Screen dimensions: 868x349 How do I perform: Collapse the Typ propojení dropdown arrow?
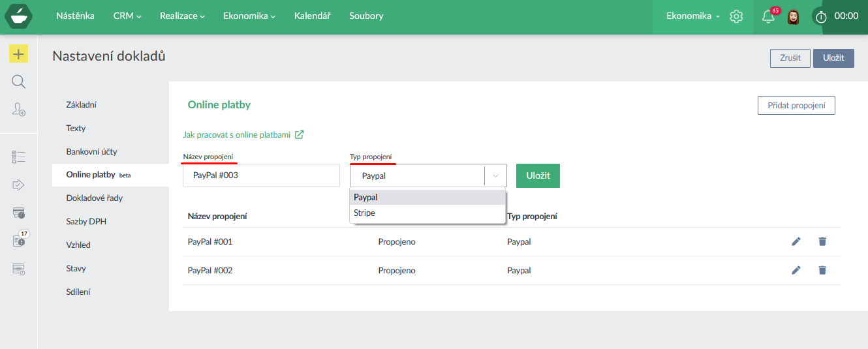pos(495,175)
